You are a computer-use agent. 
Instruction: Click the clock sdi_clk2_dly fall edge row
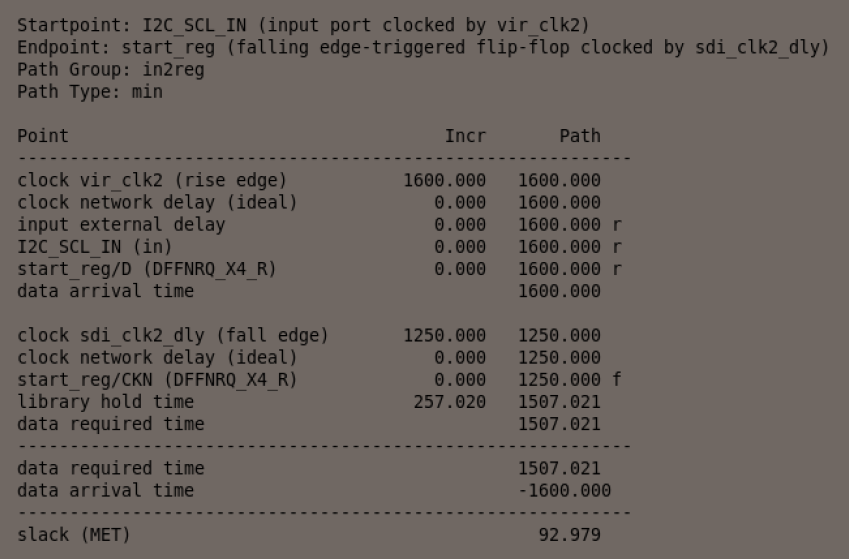173,335
